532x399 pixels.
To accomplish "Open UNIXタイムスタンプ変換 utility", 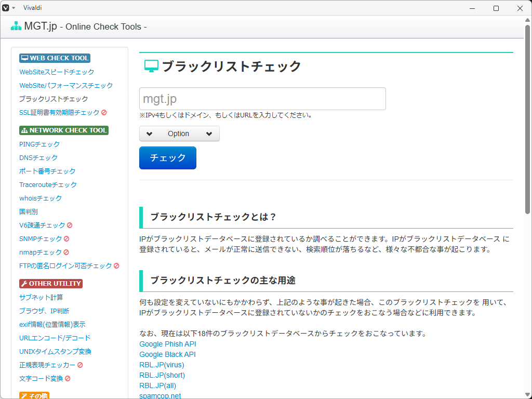I will tap(55, 352).
